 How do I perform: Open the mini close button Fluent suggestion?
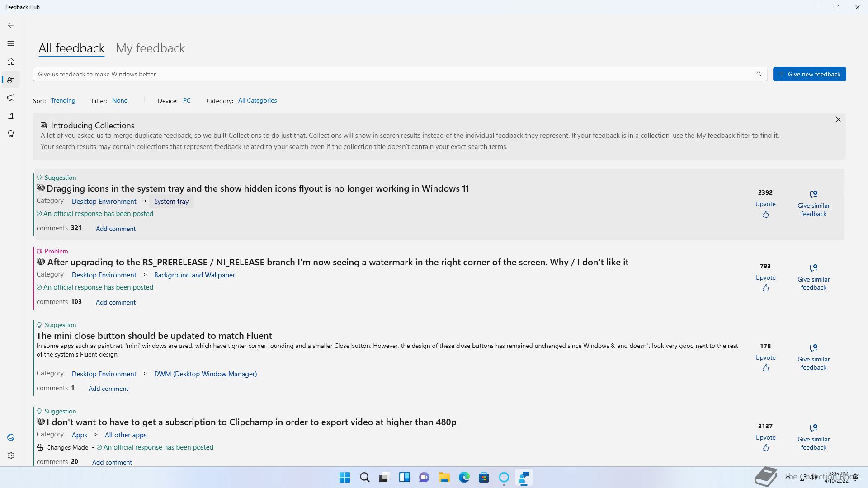(154, 336)
